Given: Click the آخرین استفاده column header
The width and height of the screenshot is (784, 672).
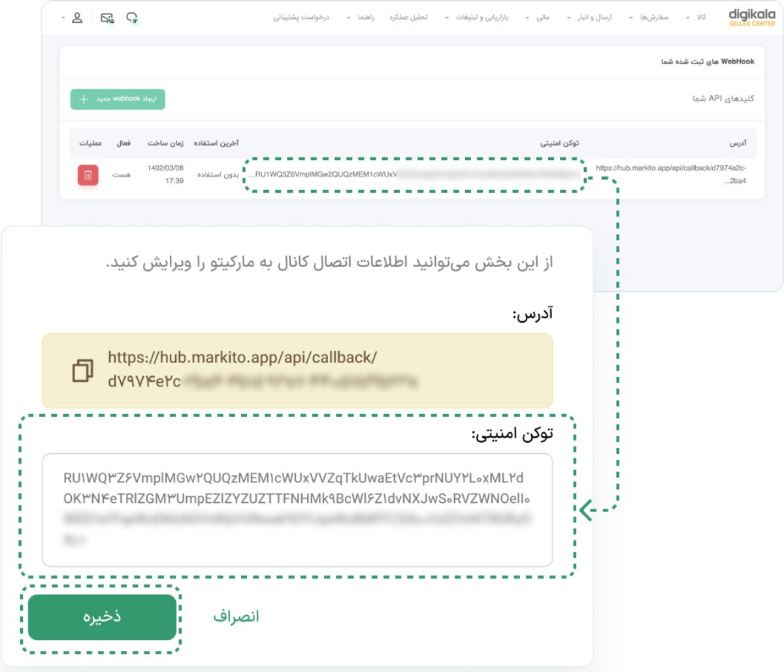Looking at the screenshot, I should [x=216, y=143].
